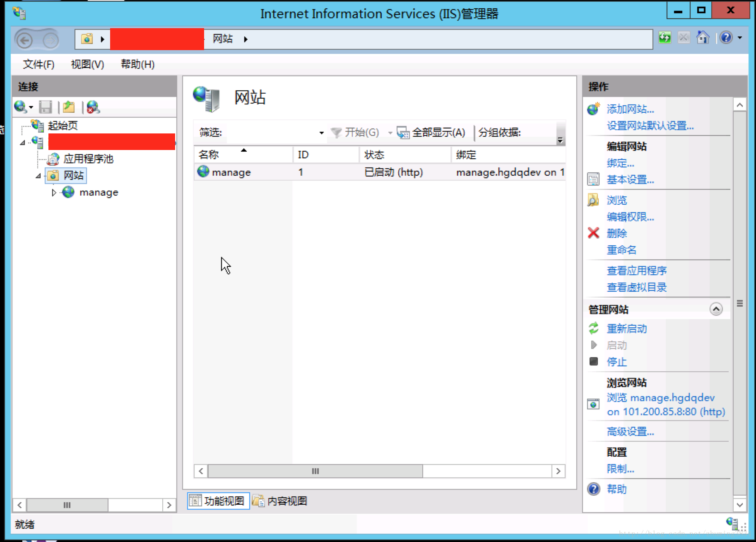Click 重命名 action link
Viewport: 756px width, 542px height.
click(x=621, y=250)
